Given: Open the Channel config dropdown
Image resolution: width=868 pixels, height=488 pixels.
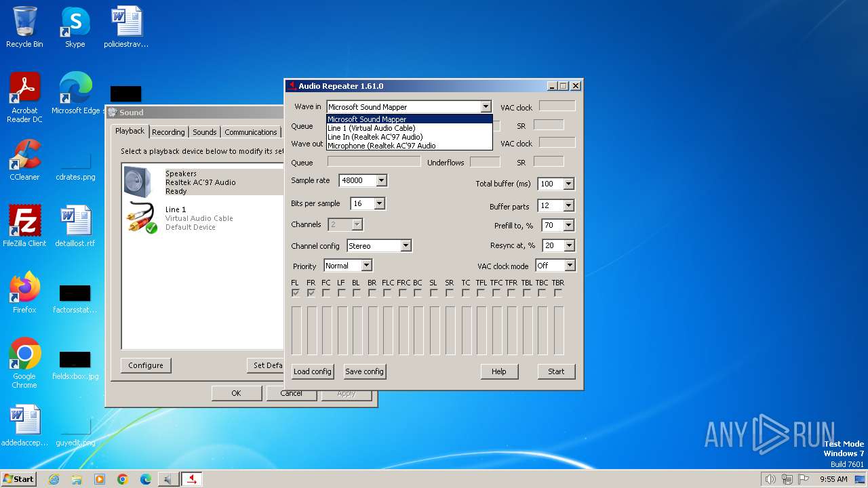Looking at the screenshot, I should coord(406,245).
